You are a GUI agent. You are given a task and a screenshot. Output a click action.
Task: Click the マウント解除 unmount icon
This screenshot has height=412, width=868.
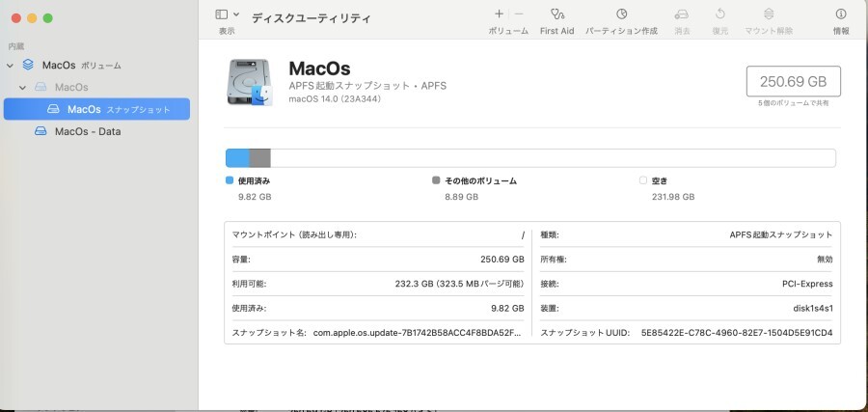[769, 14]
